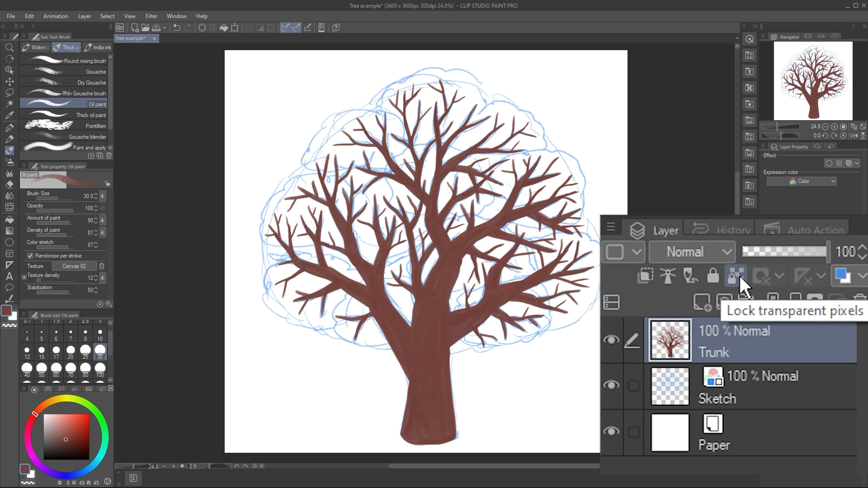Viewport: 868px width, 488px height.
Task: Click inside the color wheel saturation square
Action: point(66,436)
